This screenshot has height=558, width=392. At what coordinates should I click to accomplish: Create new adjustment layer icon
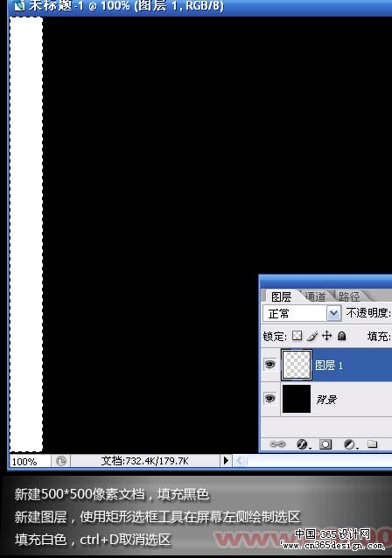pyautogui.click(x=350, y=444)
